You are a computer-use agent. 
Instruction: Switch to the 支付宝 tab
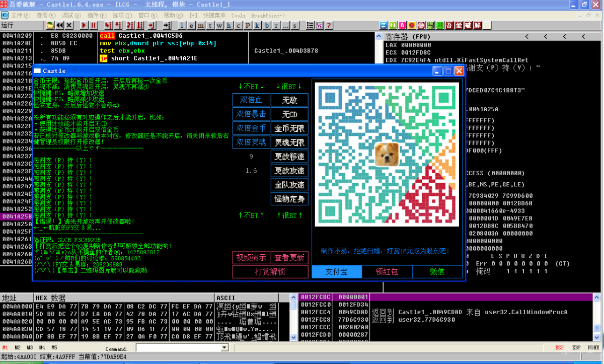point(337,272)
